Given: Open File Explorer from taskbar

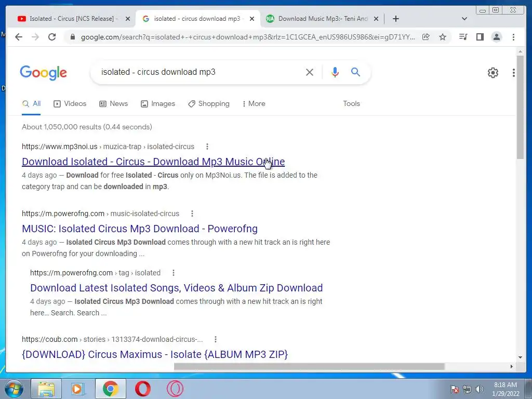Looking at the screenshot, I should [x=46, y=389].
